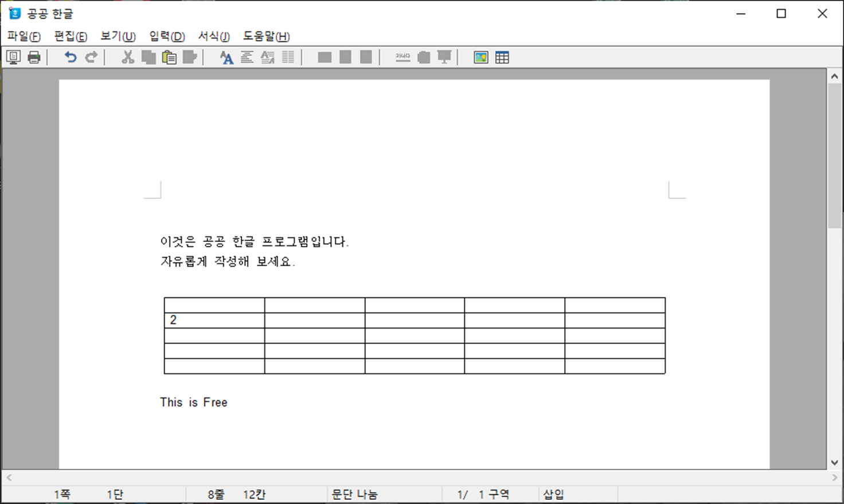This screenshot has height=504, width=844.
Task: Click the multi-column layout icon
Action: tap(288, 57)
